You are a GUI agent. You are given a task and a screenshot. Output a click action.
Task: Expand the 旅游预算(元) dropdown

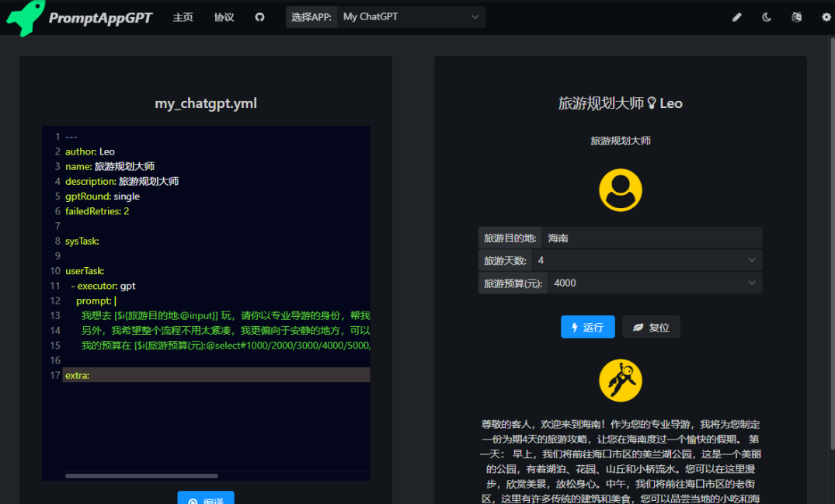point(655,283)
